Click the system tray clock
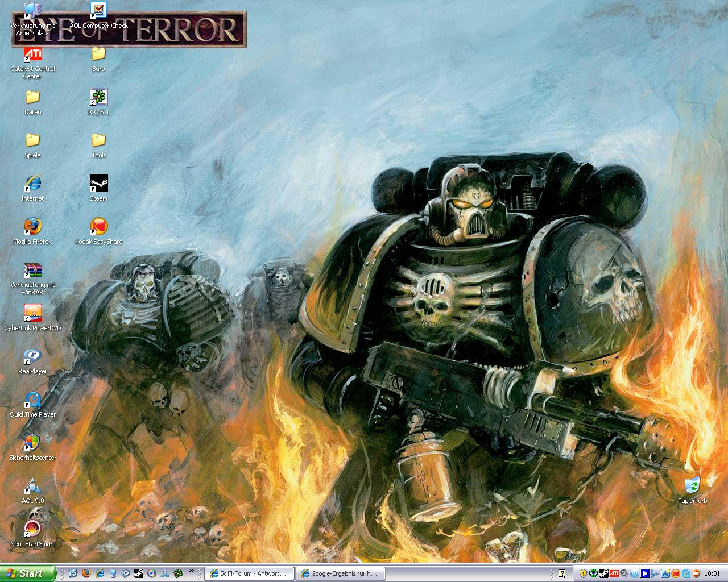The width and height of the screenshot is (728, 582). pyautogui.click(x=712, y=573)
